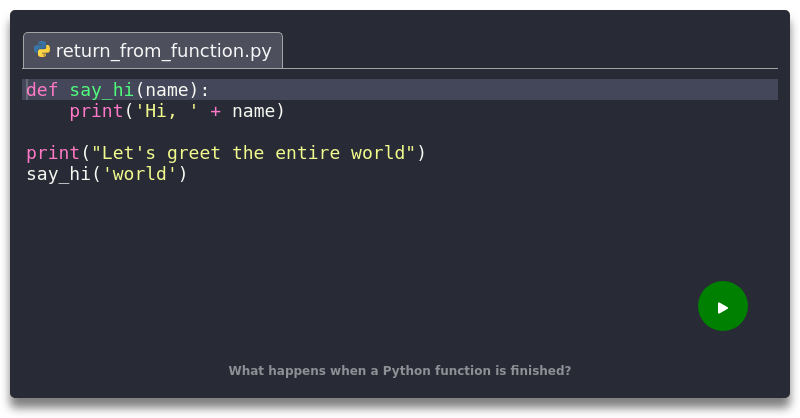
Task: Click the 'name' parameter in function definition
Action: click(x=166, y=90)
